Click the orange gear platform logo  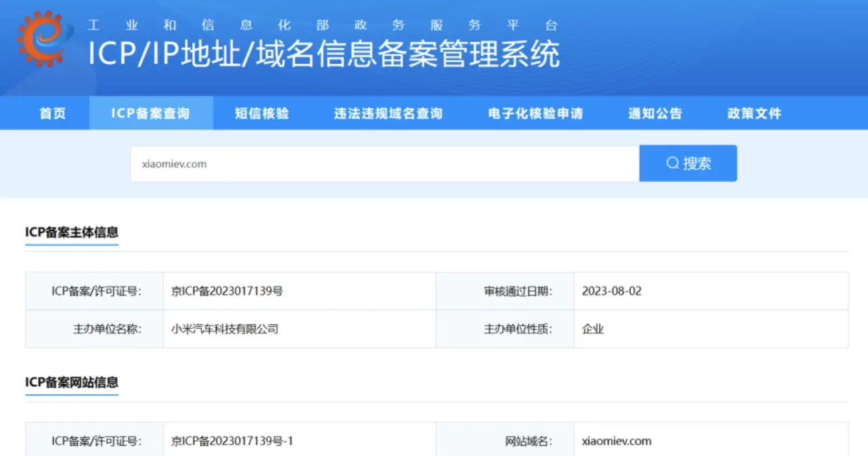41,38
